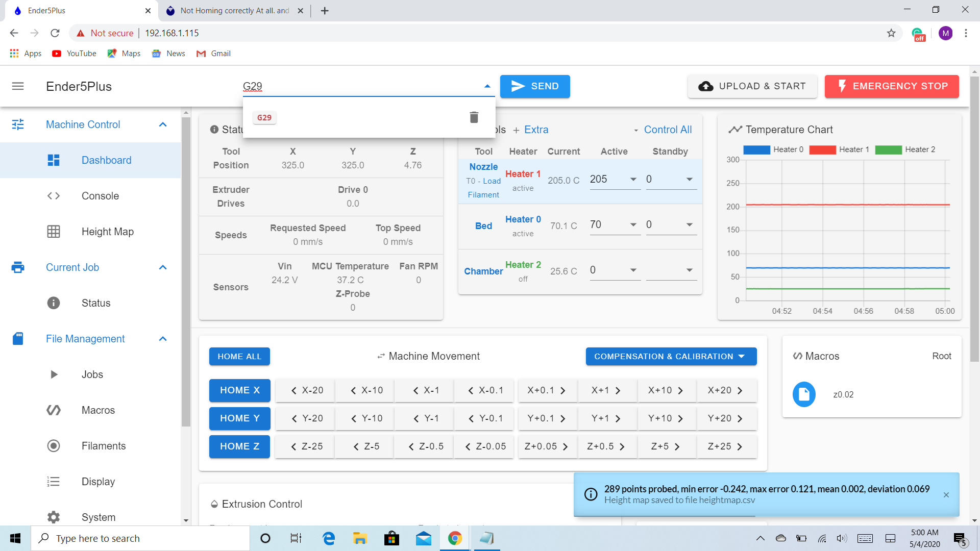Image resolution: width=980 pixels, height=551 pixels.
Task: Open the Height Map page
Action: 91,232
